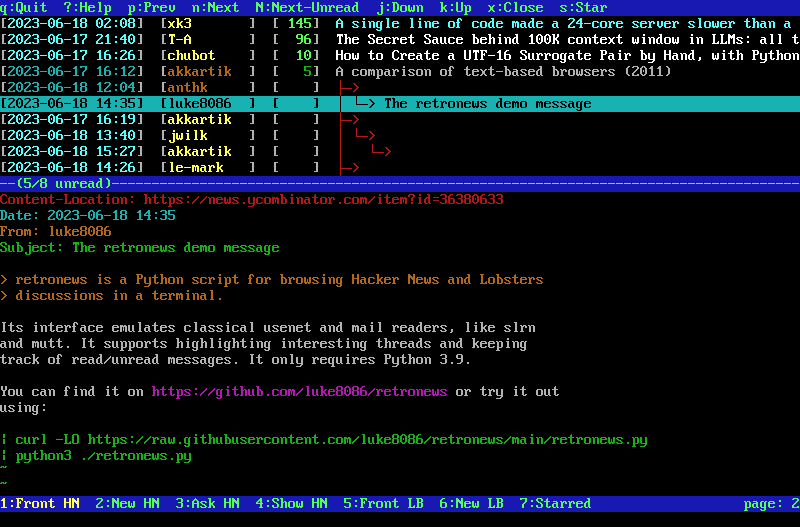Click the line 'Its interface emulates classical usenet'
This screenshot has width=800, height=527.
click(x=268, y=328)
